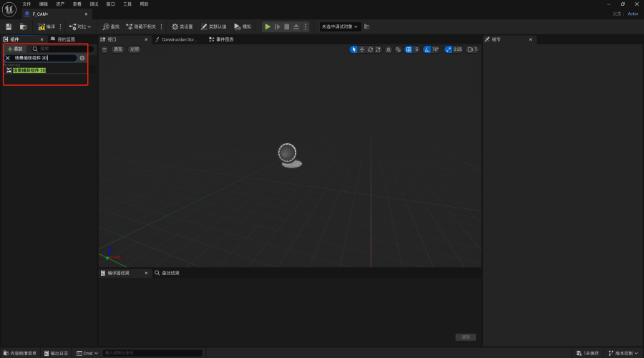Open hide unrelated options three-dot menu
The height and width of the screenshot is (358, 644).
[x=162, y=26]
